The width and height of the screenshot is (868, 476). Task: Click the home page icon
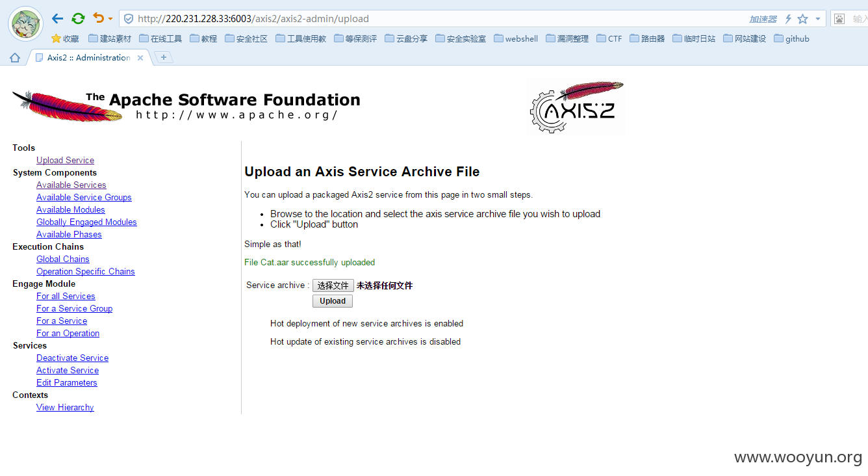point(15,58)
